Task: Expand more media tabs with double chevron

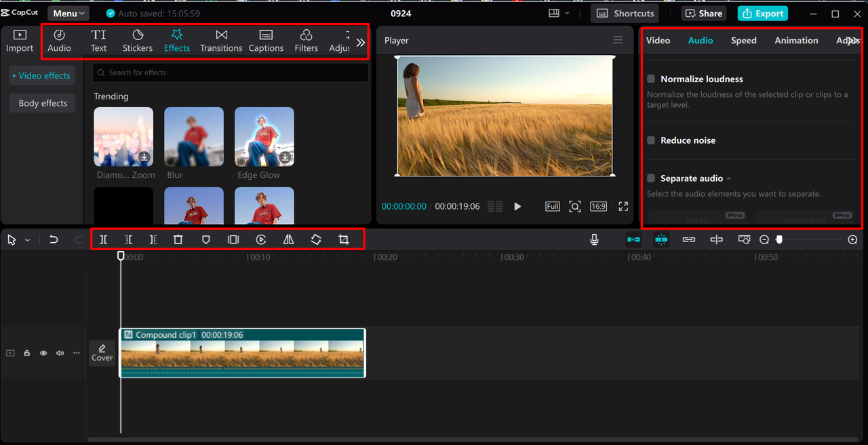Action: 361,42
